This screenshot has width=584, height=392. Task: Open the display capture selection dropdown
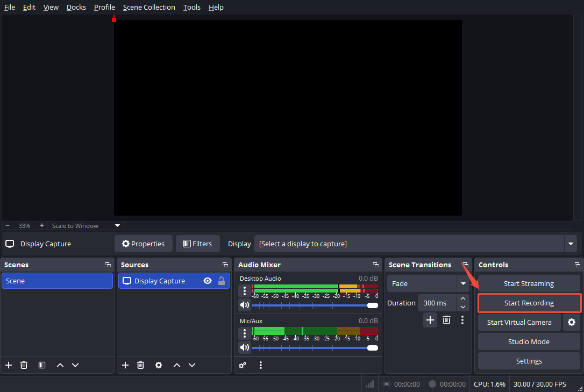pos(570,244)
